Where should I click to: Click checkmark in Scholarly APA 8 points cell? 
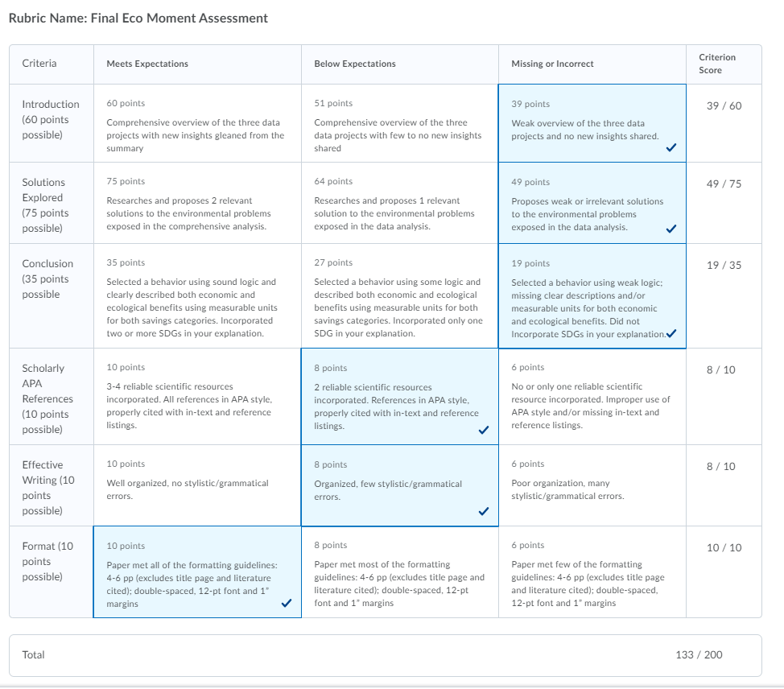[x=484, y=430]
